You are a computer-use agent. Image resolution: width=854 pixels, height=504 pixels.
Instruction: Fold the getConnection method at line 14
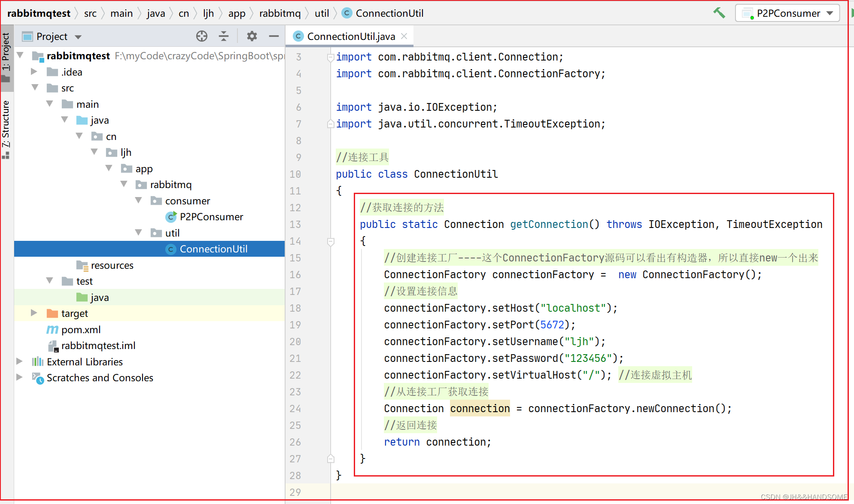tap(331, 241)
